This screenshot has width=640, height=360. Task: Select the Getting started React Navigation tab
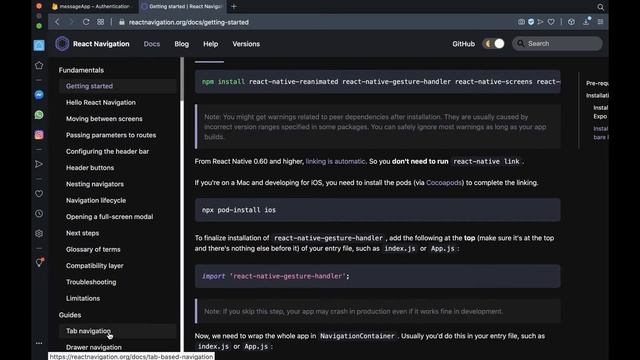point(182,7)
